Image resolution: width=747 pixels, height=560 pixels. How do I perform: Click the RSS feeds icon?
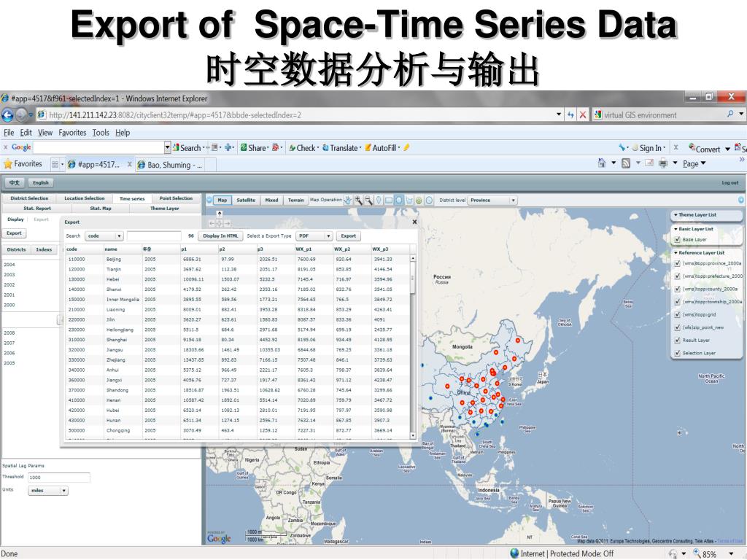coord(626,163)
